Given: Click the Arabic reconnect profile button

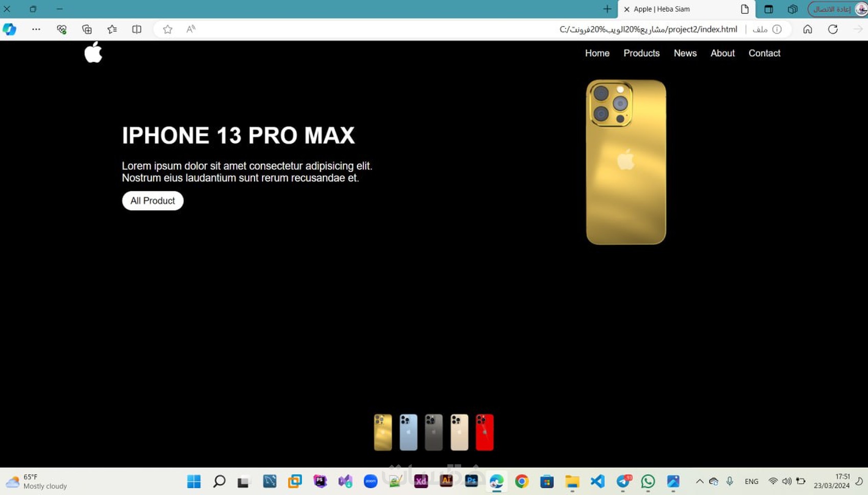Looking at the screenshot, I should click(x=837, y=9).
